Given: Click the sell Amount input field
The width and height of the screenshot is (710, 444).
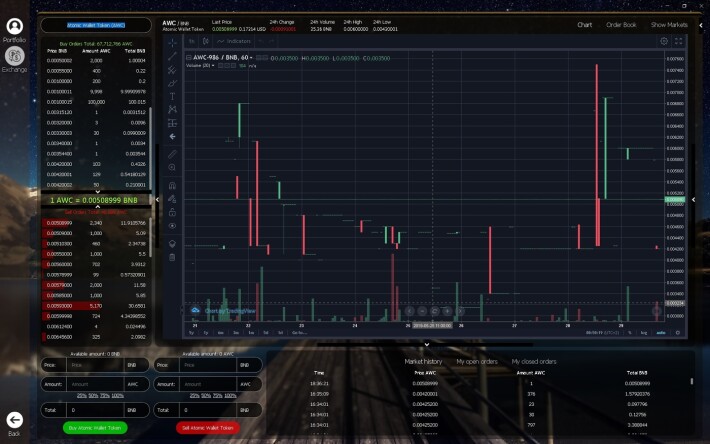Looking at the screenshot, I should point(208,384).
